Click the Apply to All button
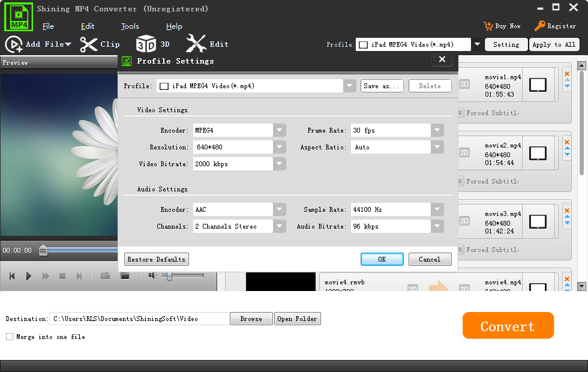Image resolution: width=588 pixels, height=372 pixels. pos(554,44)
